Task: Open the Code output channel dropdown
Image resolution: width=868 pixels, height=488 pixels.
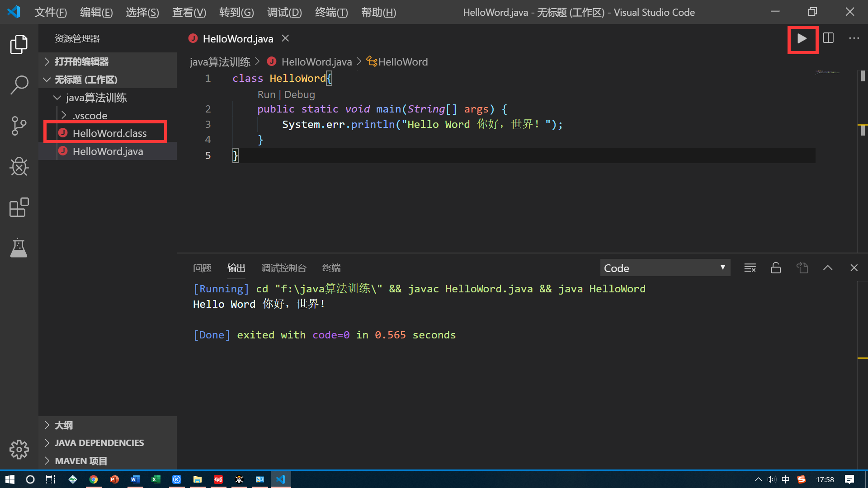Action: (x=665, y=268)
